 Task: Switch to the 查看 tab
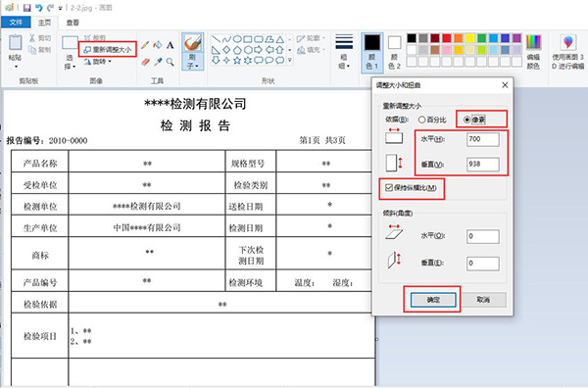click(x=73, y=23)
